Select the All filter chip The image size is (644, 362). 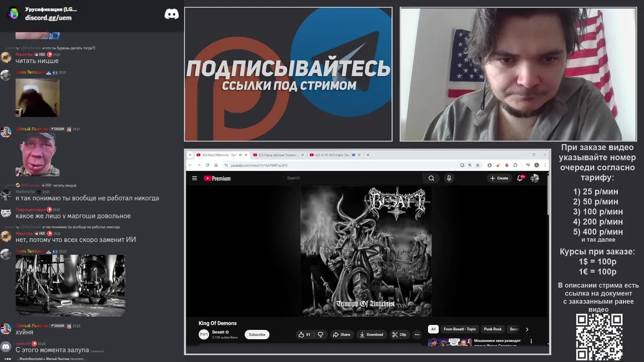[433, 329]
